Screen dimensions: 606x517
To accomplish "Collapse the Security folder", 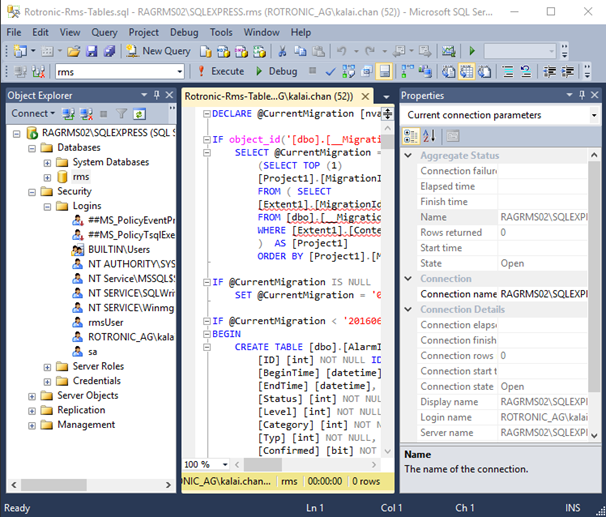I will click(32, 192).
